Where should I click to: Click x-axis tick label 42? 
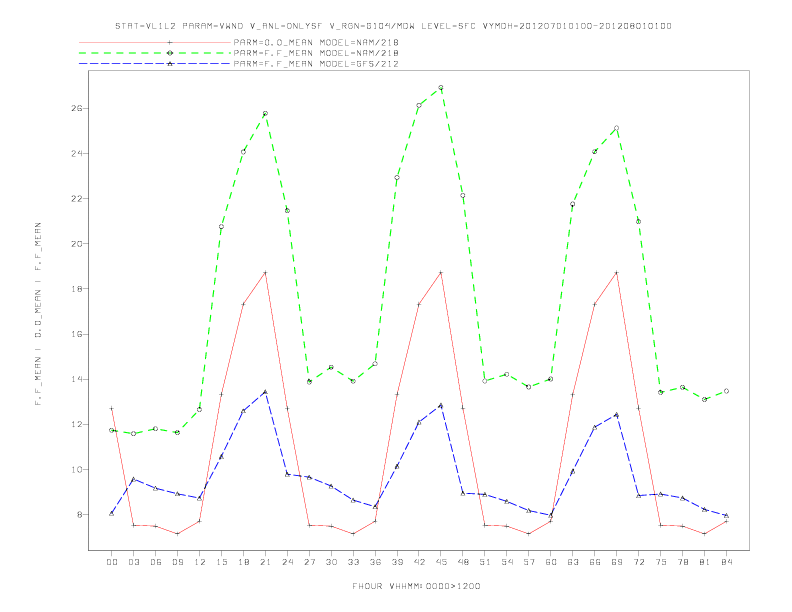pyautogui.click(x=419, y=562)
